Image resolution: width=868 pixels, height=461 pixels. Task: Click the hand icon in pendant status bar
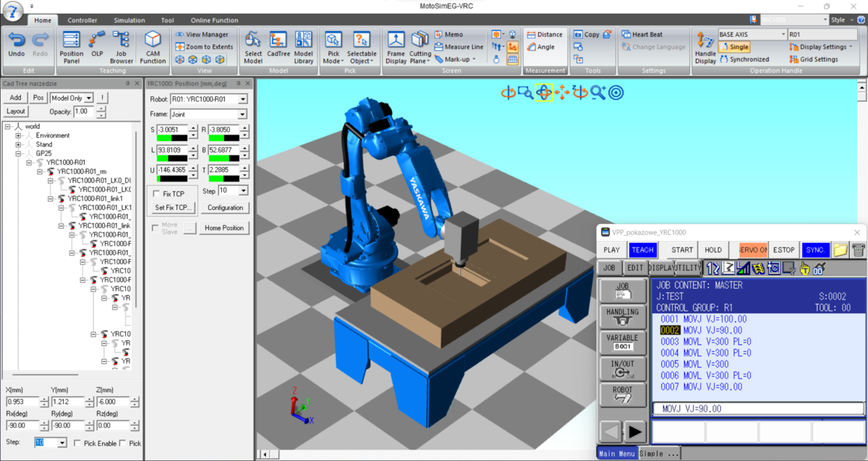click(804, 268)
